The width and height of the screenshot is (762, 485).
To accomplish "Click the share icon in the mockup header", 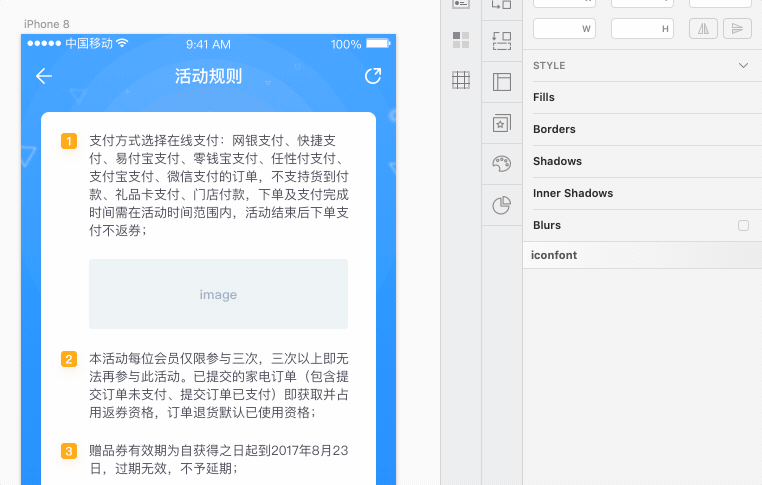I will click(x=373, y=76).
